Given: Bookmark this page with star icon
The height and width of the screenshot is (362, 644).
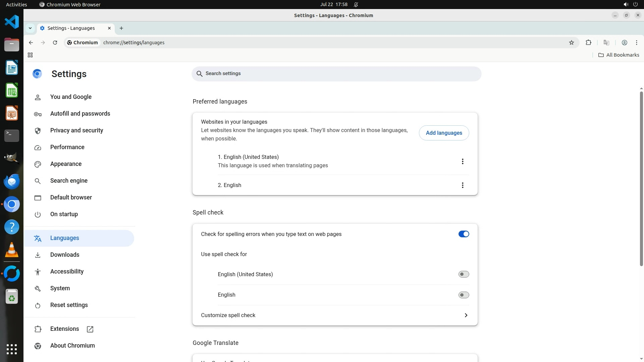Looking at the screenshot, I should (x=572, y=43).
